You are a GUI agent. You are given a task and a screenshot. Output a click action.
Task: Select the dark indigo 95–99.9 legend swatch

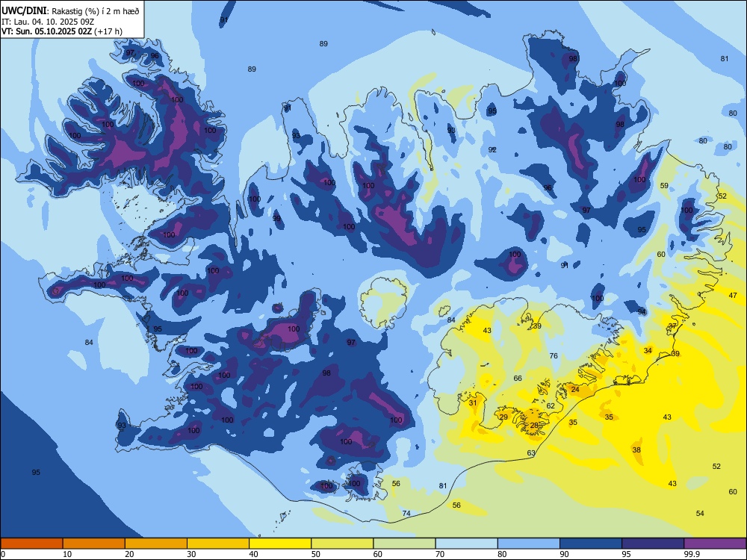point(653,544)
